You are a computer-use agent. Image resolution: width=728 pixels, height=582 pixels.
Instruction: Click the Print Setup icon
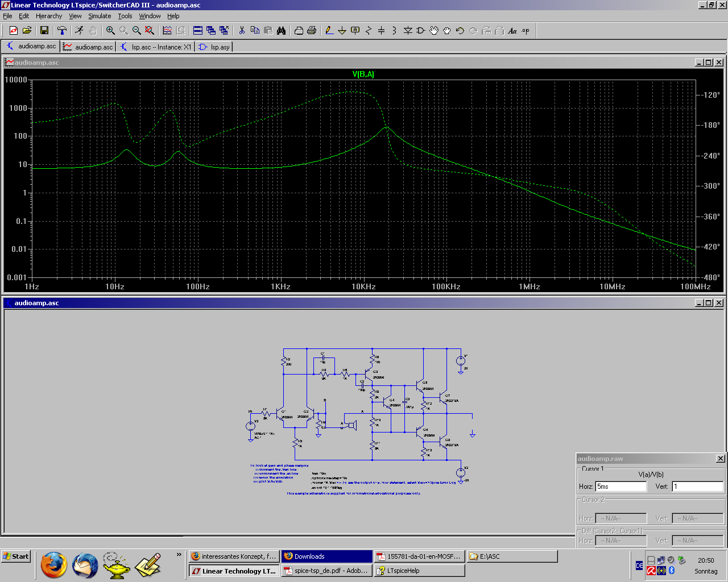point(299,31)
